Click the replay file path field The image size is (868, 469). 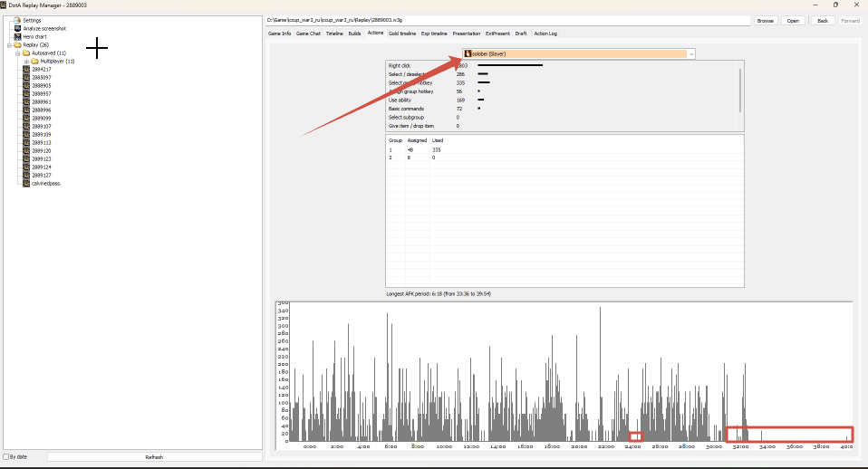507,20
